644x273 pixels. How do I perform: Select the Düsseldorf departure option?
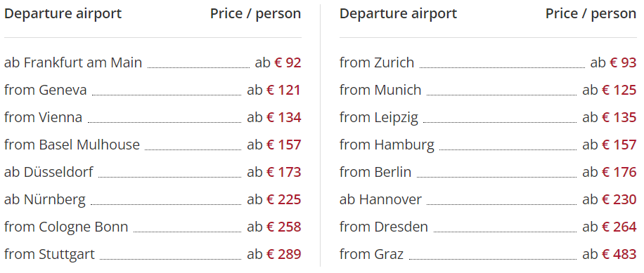153,172
